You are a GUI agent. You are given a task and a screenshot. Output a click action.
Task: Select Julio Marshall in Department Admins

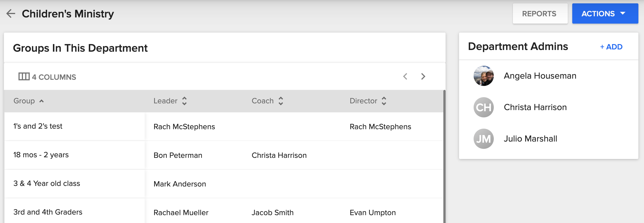[530, 139]
